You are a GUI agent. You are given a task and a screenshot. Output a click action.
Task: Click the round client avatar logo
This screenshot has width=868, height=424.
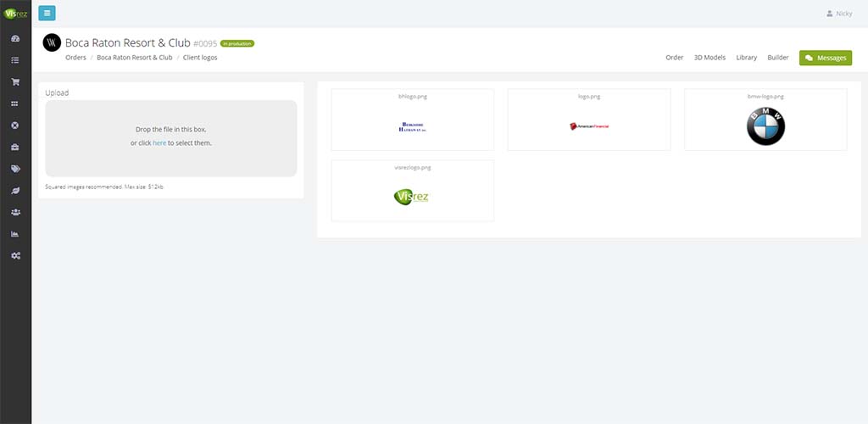[52, 42]
